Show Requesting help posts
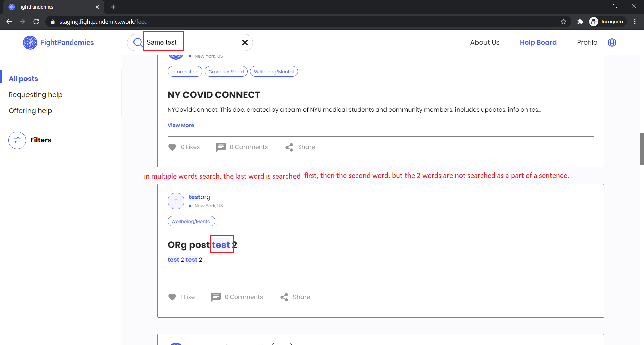 (36, 95)
